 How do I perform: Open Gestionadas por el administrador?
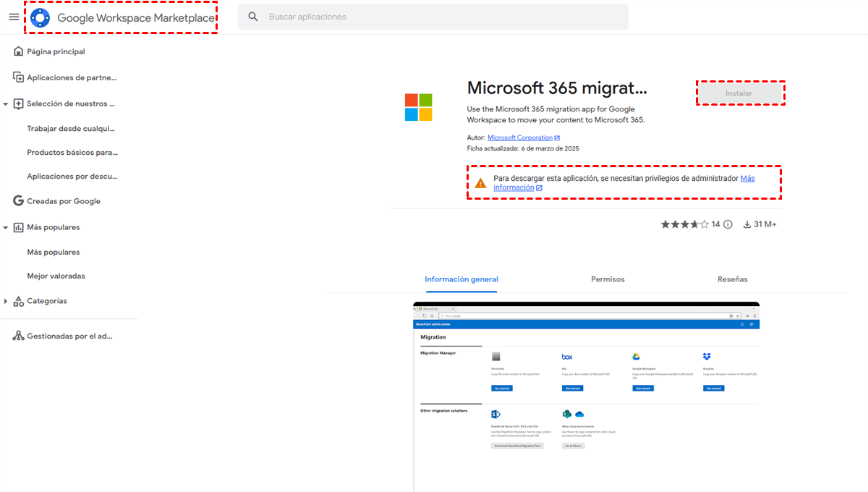click(x=69, y=336)
